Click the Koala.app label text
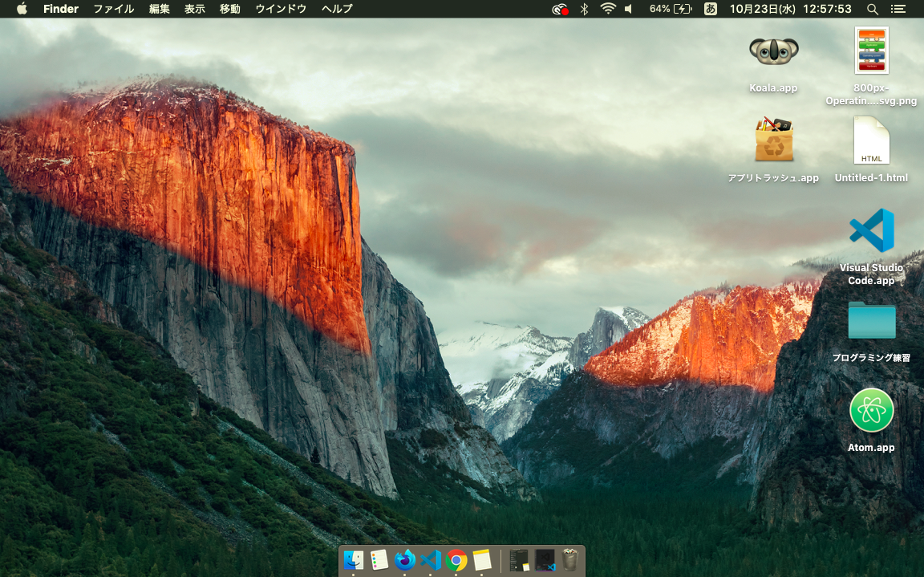The image size is (924, 577). pyautogui.click(x=773, y=88)
